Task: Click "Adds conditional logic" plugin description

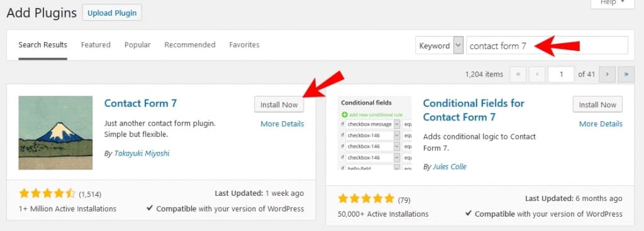Action: pyautogui.click(x=479, y=142)
